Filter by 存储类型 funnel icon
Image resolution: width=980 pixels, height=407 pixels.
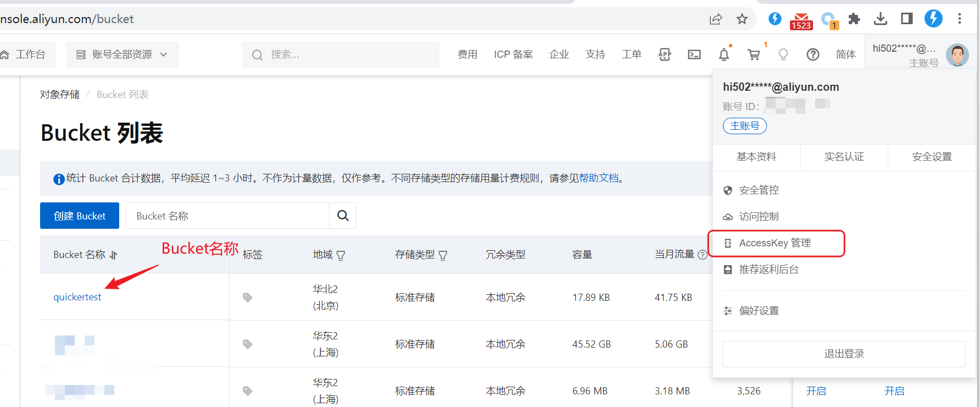click(x=443, y=255)
